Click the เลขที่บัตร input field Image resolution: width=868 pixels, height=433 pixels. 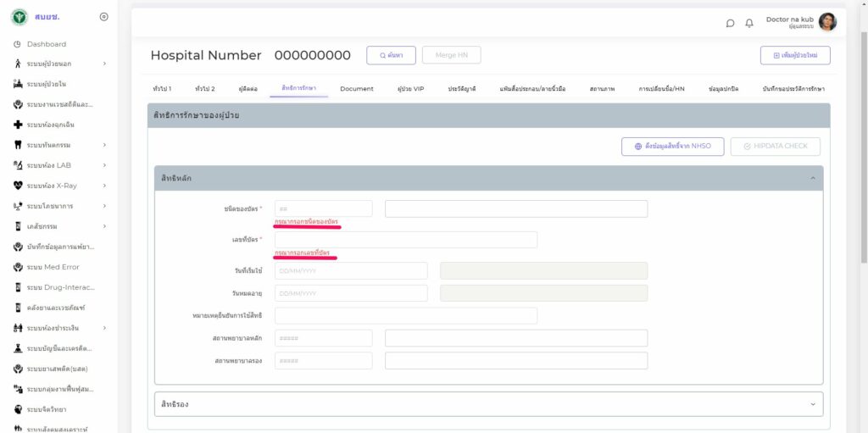405,240
